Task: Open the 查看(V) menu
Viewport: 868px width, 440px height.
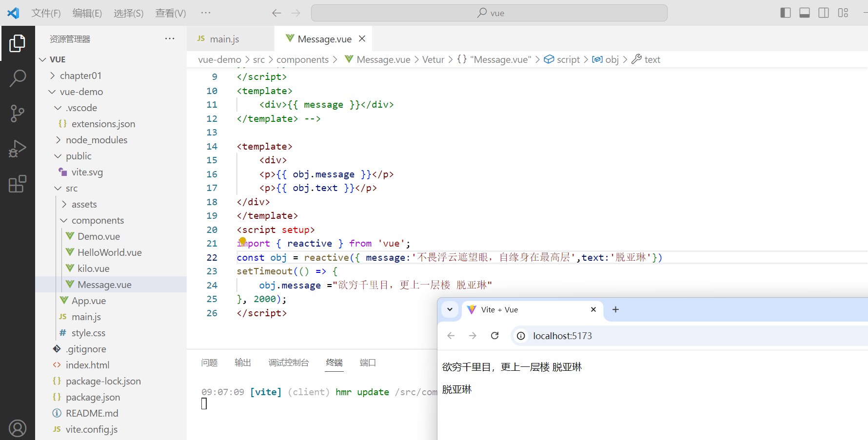Action: click(171, 13)
